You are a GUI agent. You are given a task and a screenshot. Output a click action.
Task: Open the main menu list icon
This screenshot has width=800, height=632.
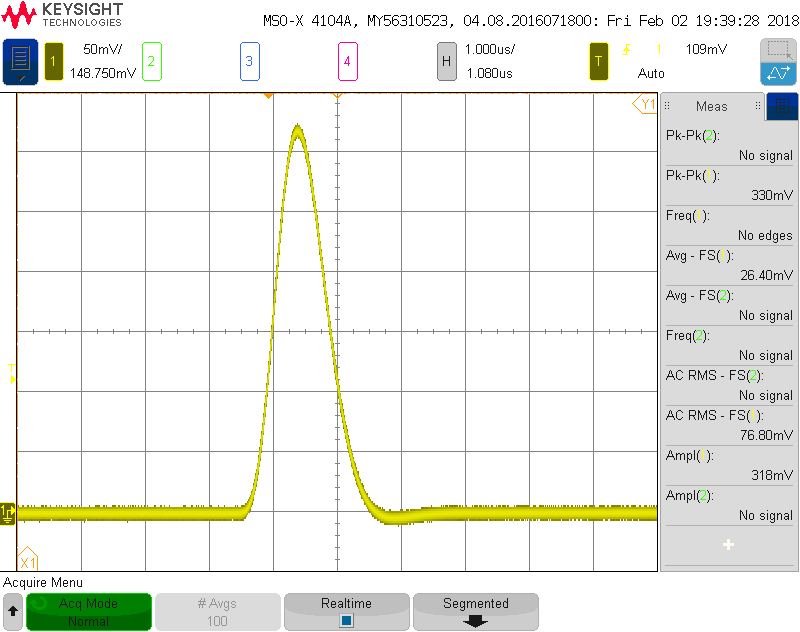pyautogui.click(x=20, y=62)
